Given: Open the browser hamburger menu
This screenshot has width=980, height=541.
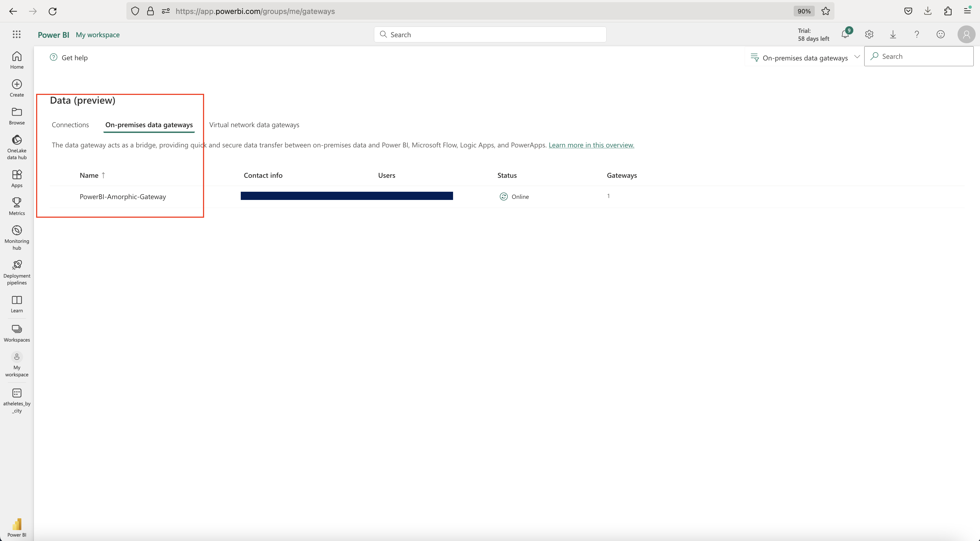Looking at the screenshot, I should point(967,11).
